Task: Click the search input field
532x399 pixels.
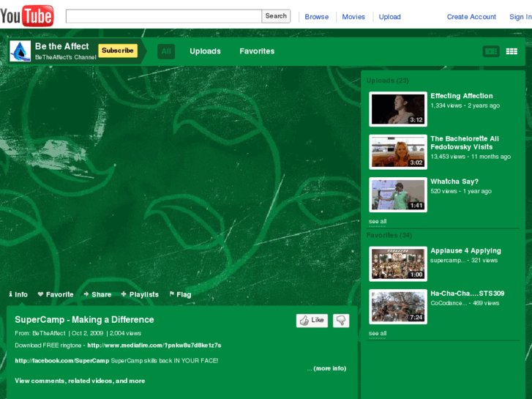Action: coord(163,16)
